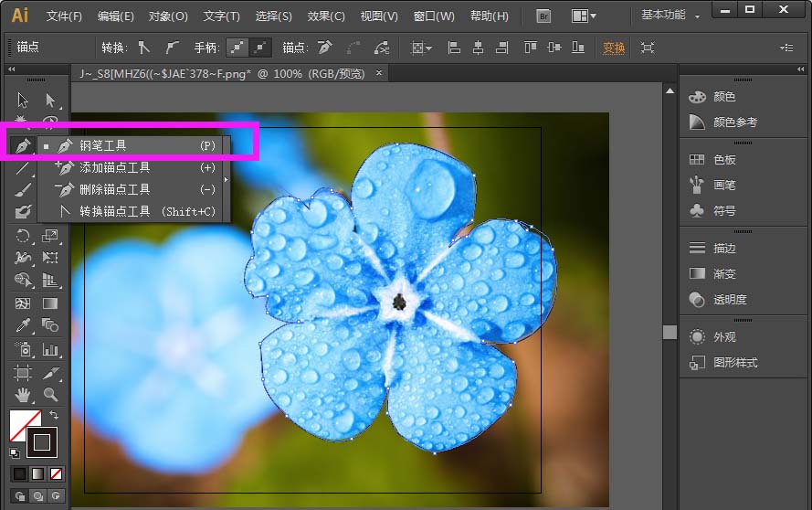Open the workspace switcher 基本功能 dropdown

pos(670,15)
